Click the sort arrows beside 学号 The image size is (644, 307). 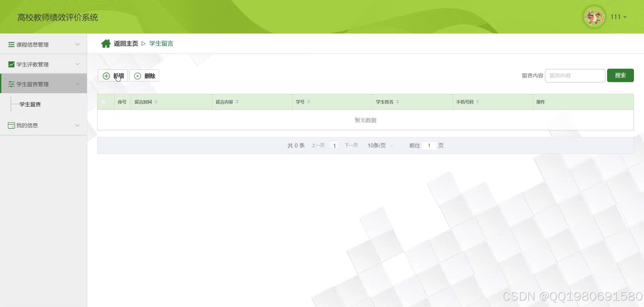point(309,102)
